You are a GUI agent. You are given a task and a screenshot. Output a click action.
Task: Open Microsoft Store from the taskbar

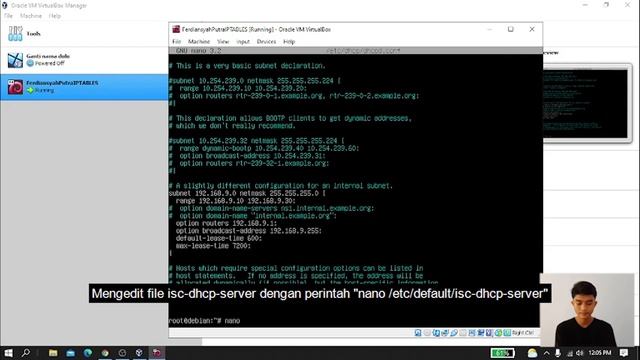point(71,353)
